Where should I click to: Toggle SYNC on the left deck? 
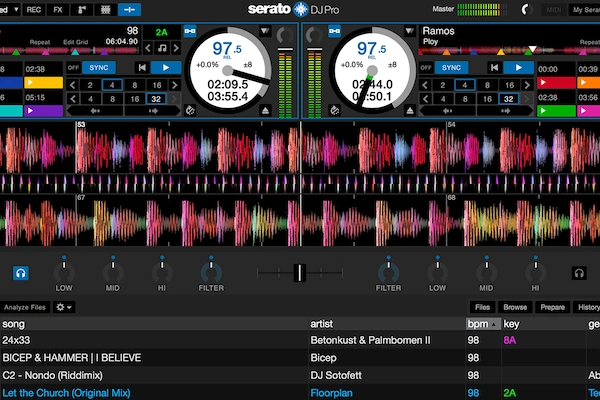99,68
